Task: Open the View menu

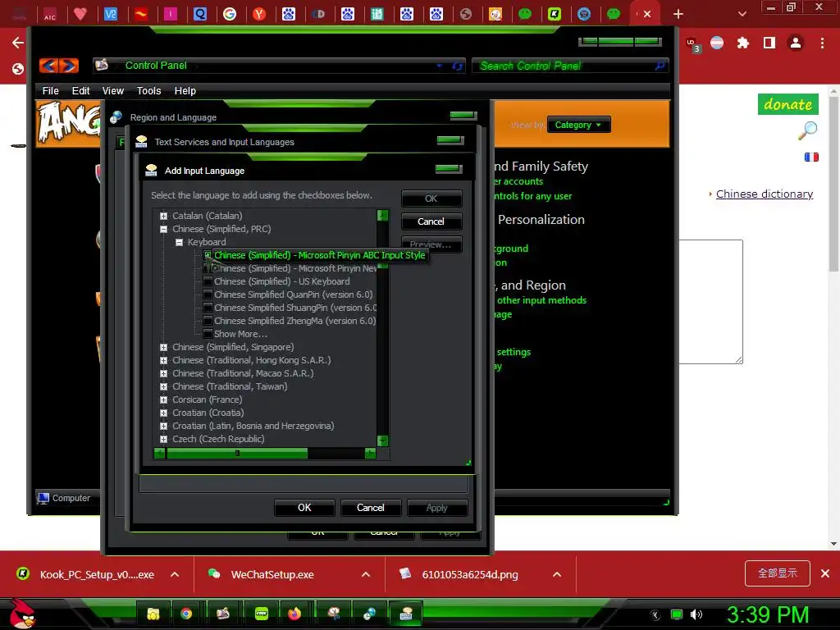Action: 113,90
